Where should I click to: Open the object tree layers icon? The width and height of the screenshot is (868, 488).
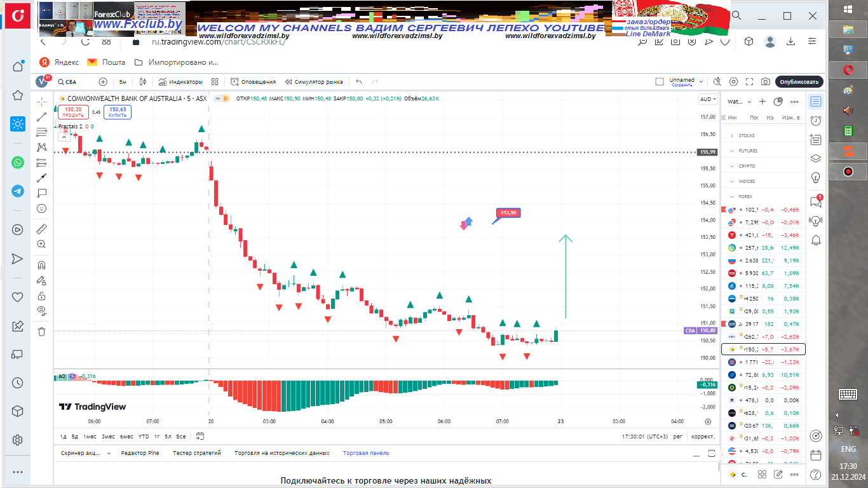[x=816, y=158]
